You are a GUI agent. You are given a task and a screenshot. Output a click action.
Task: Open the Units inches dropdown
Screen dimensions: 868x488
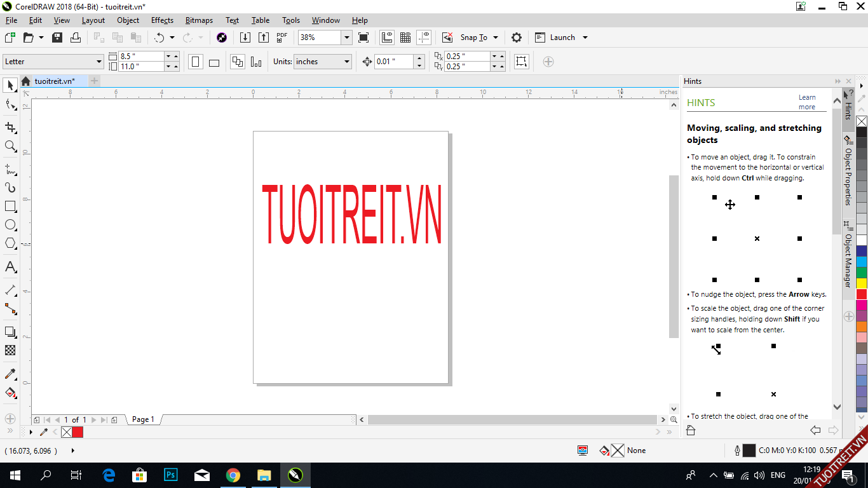click(x=346, y=62)
